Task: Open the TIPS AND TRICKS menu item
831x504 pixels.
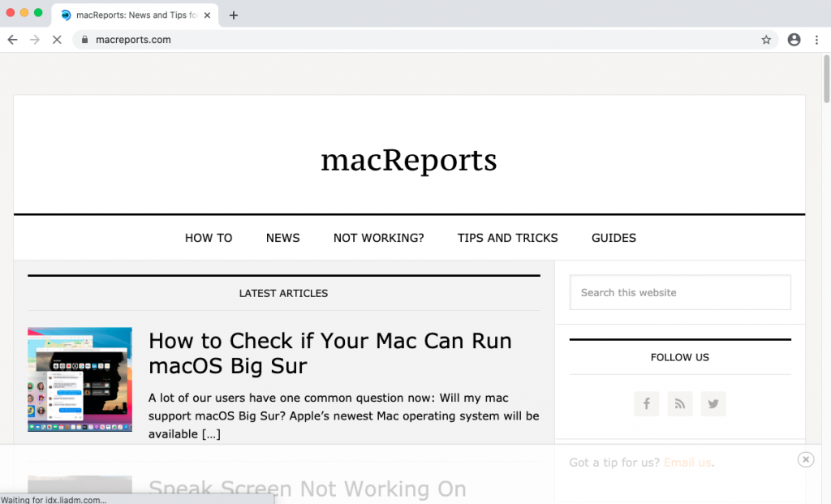Action: coord(508,238)
